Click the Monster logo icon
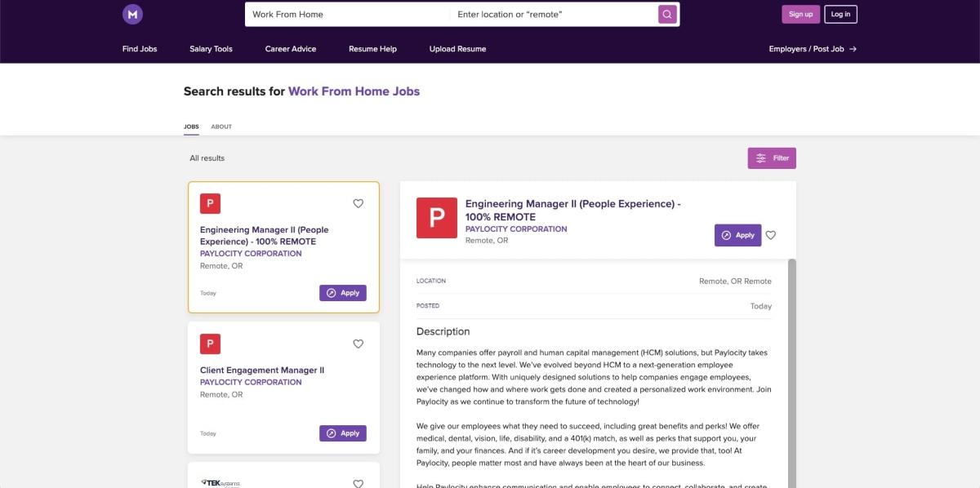Image resolution: width=980 pixels, height=488 pixels. [132, 14]
